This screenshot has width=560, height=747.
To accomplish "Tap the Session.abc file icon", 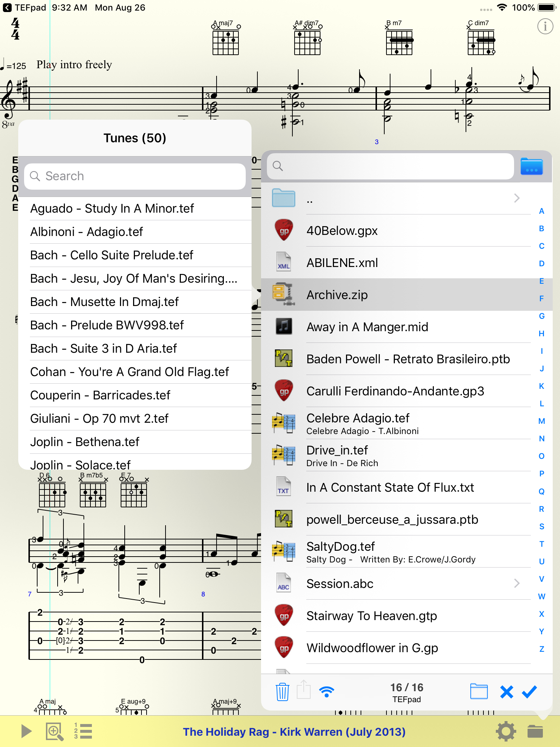I will click(284, 583).
